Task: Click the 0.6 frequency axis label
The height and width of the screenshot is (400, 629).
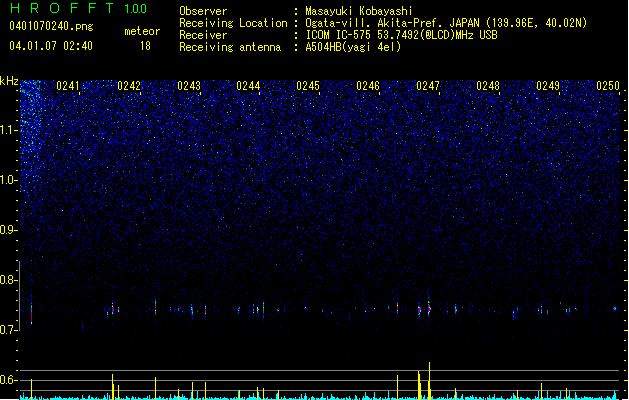Action: tap(8, 380)
